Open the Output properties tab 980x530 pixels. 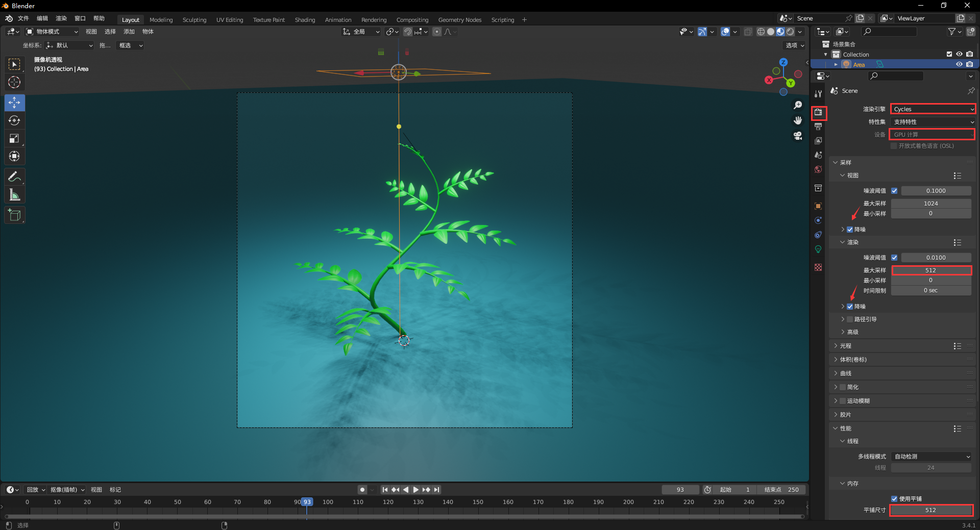point(819,127)
